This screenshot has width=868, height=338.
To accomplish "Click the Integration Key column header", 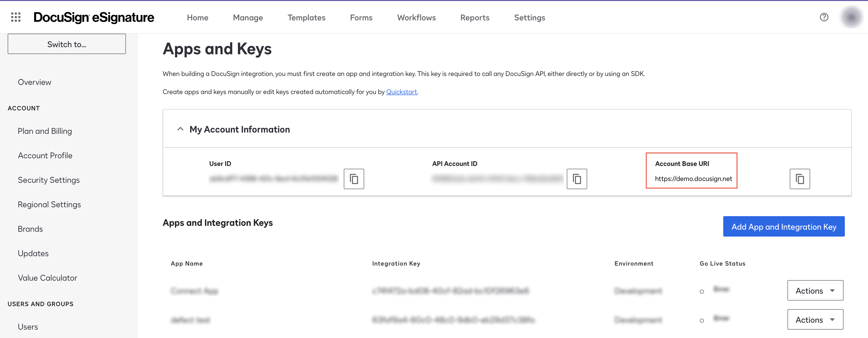I will [x=396, y=264].
